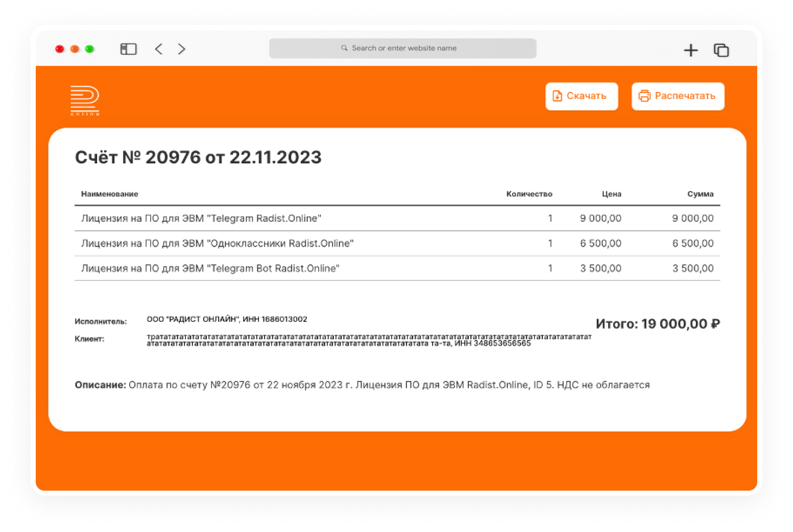Click the Описание payment description text

point(362,385)
